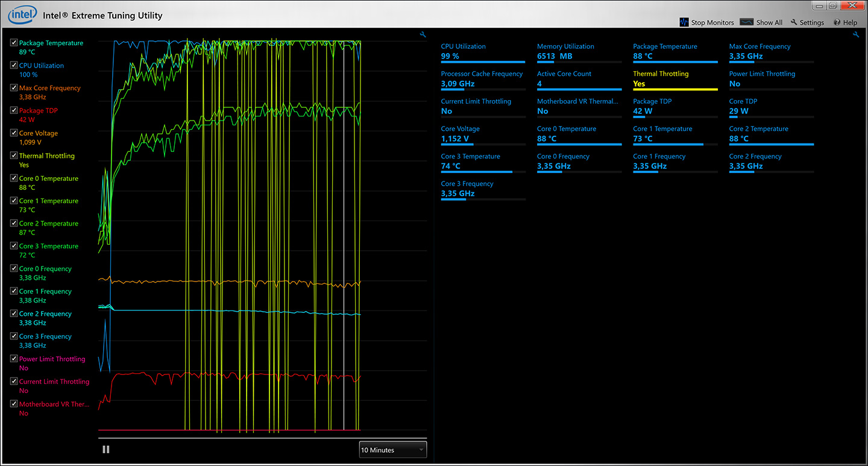Toggle Core Voltage checkbox
This screenshot has height=466, width=868.
[x=14, y=133]
